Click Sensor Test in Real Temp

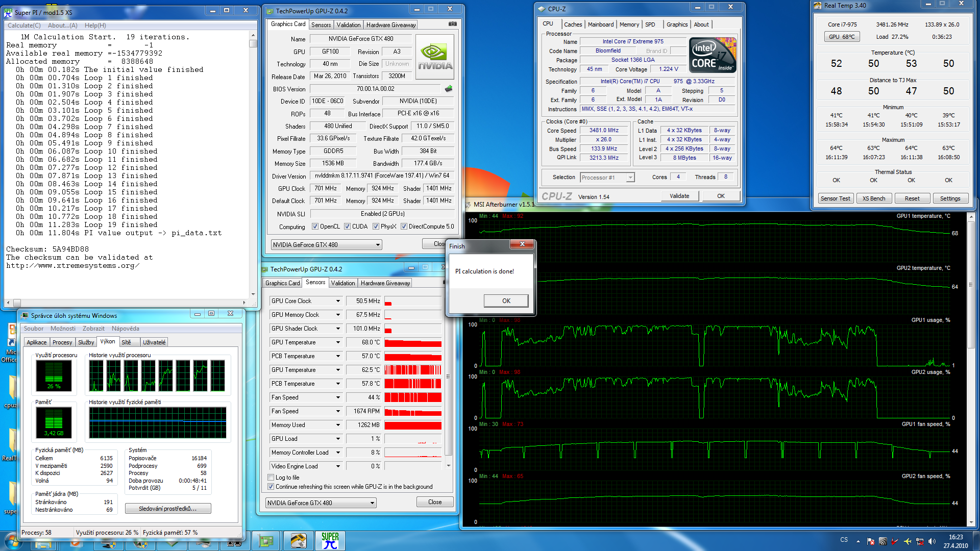pyautogui.click(x=836, y=198)
